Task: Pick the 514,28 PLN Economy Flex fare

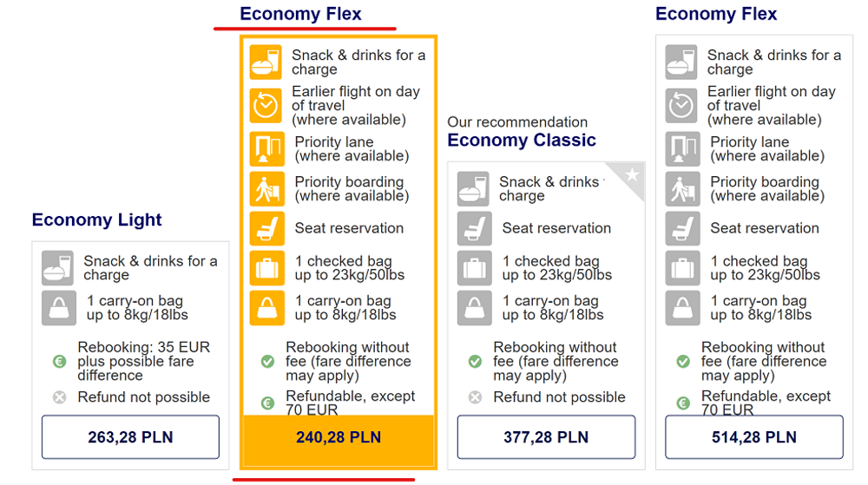Action: click(x=754, y=437)
